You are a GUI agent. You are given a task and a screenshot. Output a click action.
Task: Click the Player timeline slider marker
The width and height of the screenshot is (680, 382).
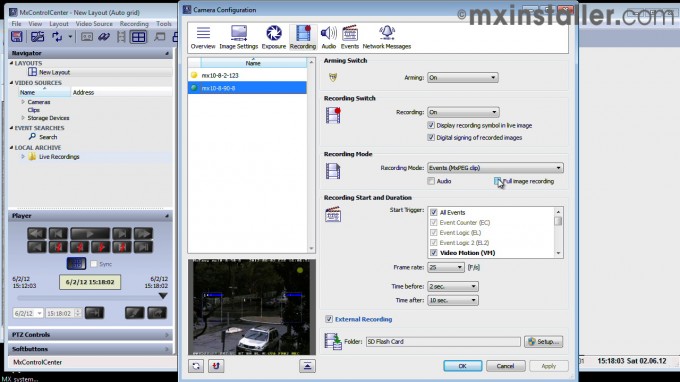tap(163, 296)
